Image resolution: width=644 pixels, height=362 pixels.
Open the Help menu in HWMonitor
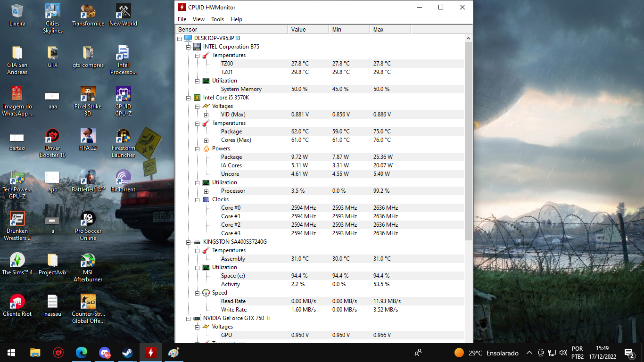tap(236, 19)
